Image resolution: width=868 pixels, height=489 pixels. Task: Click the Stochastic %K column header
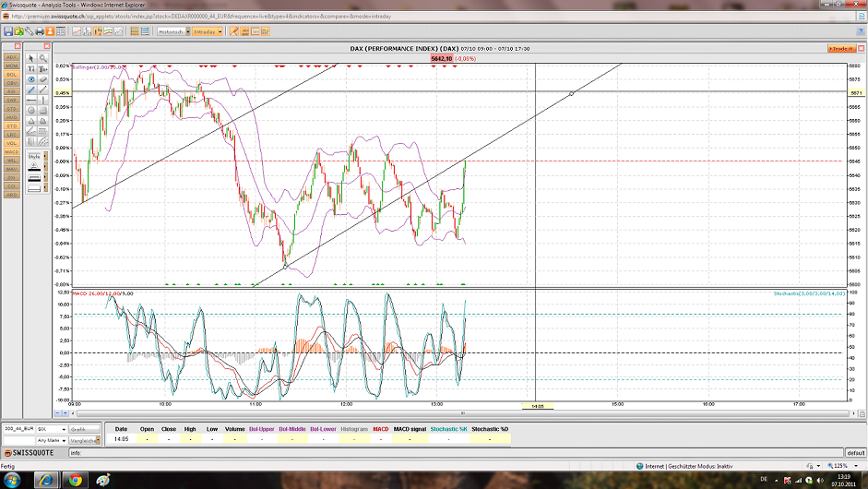point(448,429)
